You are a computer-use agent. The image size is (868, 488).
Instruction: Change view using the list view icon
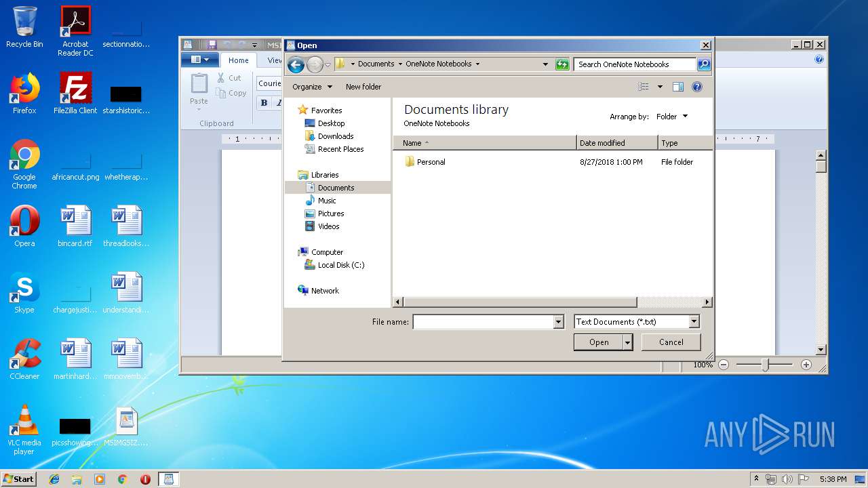pos(644,87)
